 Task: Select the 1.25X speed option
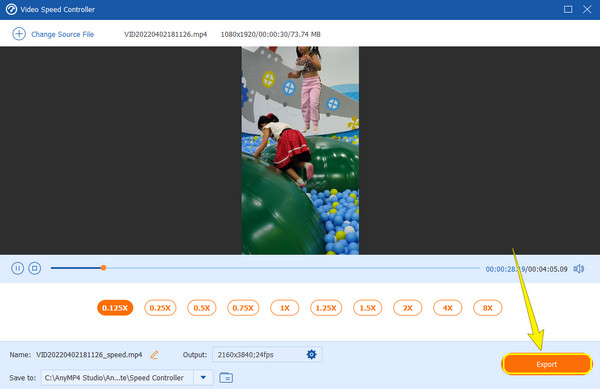tap(326, 308)
